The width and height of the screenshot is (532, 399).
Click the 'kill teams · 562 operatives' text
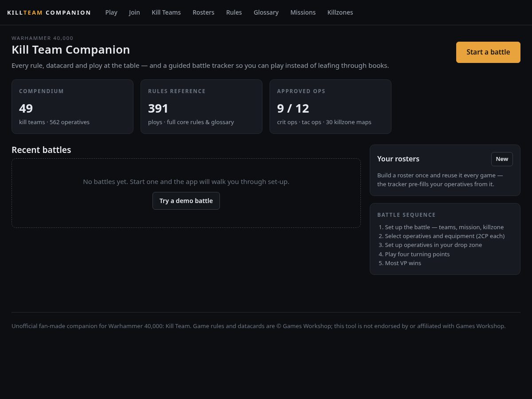(x=54, y=122)
